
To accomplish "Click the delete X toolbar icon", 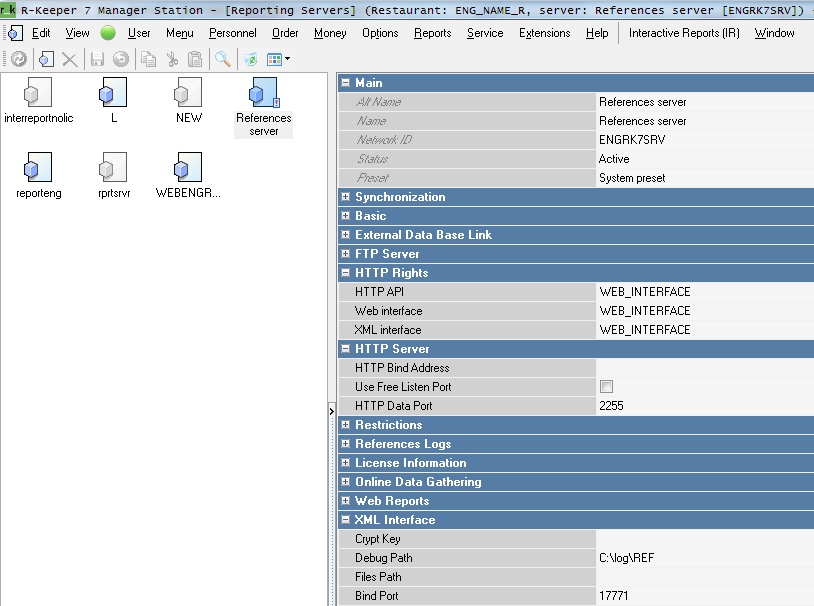I will 70,59.
